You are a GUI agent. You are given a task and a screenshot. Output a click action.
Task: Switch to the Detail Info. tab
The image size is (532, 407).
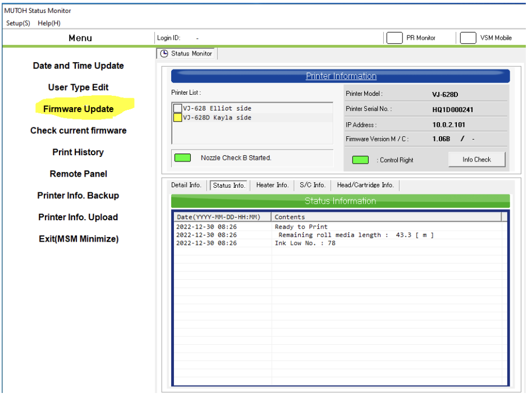186,185
